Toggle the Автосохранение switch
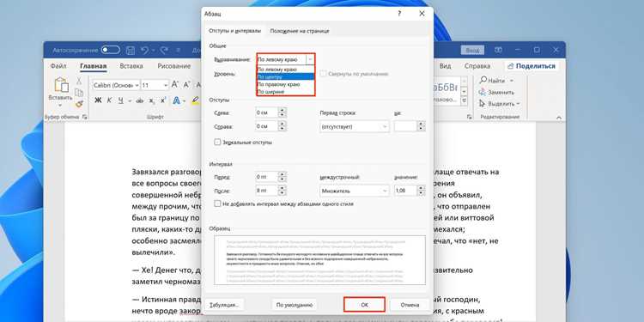Image resolution: width=644 pixels, height=322 pixels. click(111, 50)
